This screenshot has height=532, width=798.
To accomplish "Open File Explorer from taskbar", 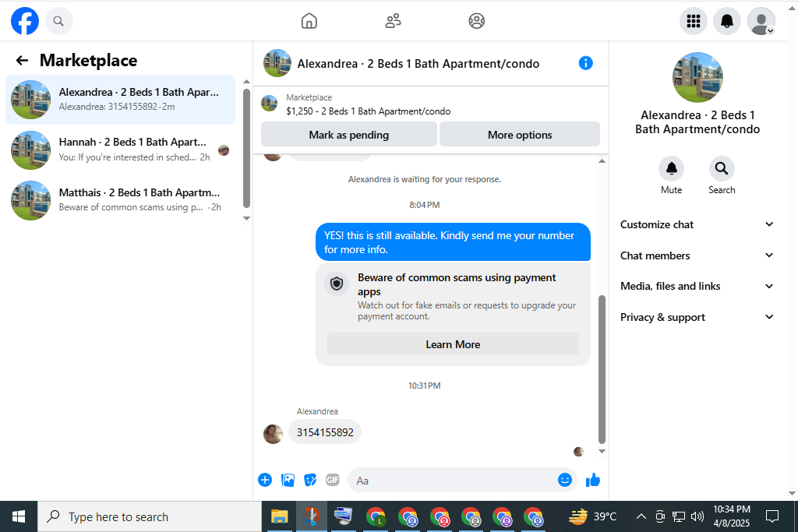I will tap(279, 516).
